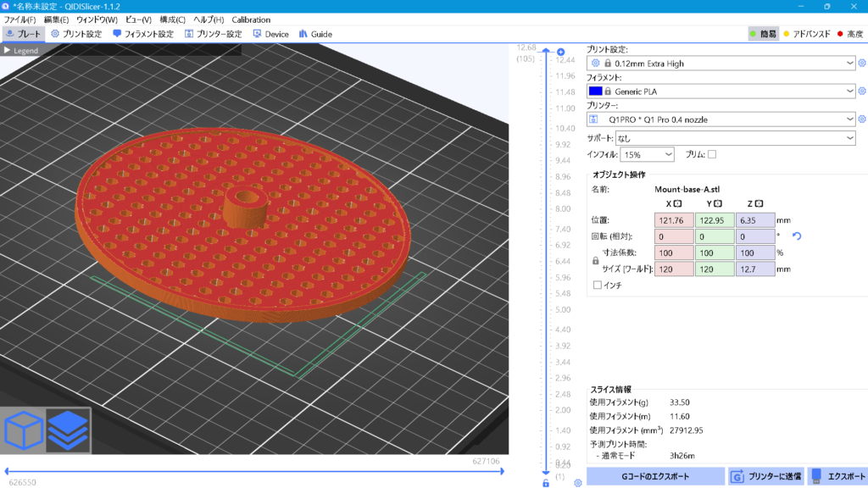
Task: Open the print settings edit gear icon
Action: 862,63
